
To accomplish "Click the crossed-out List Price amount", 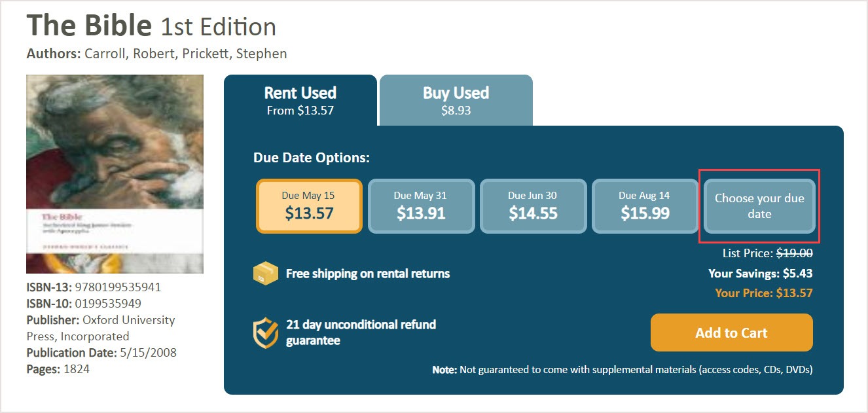I will tap(794, 253).
